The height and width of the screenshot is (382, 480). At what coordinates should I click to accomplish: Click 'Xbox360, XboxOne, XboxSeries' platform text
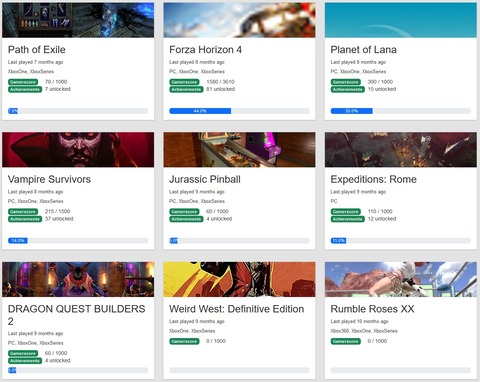coord(364,331)
